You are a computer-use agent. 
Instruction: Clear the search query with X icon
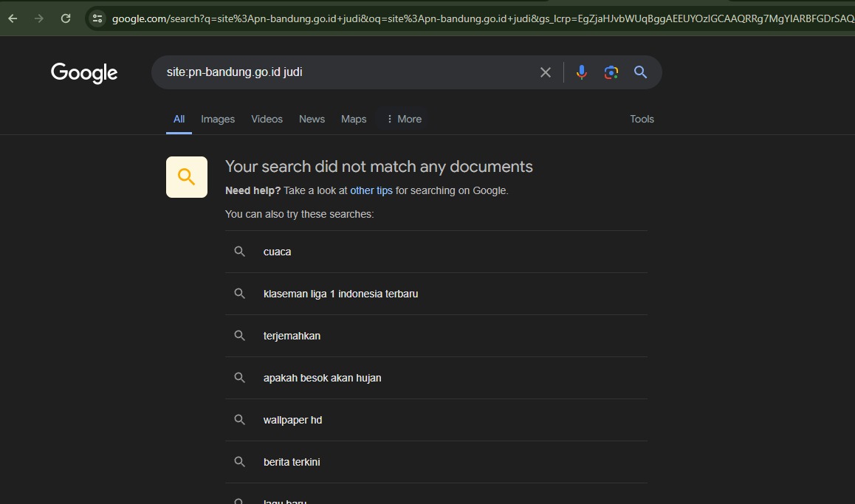(x=546, y=72)
